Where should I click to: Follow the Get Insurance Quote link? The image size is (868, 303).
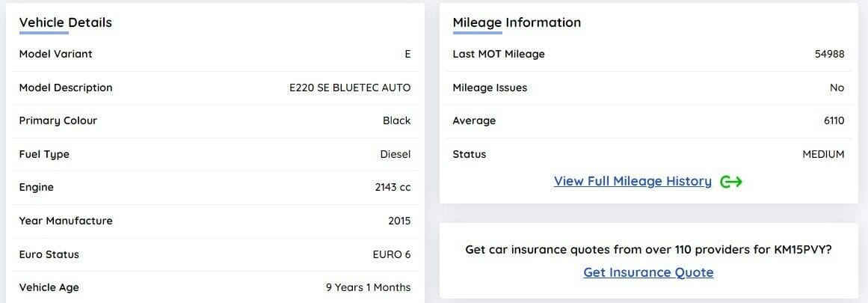pos(648,272)
